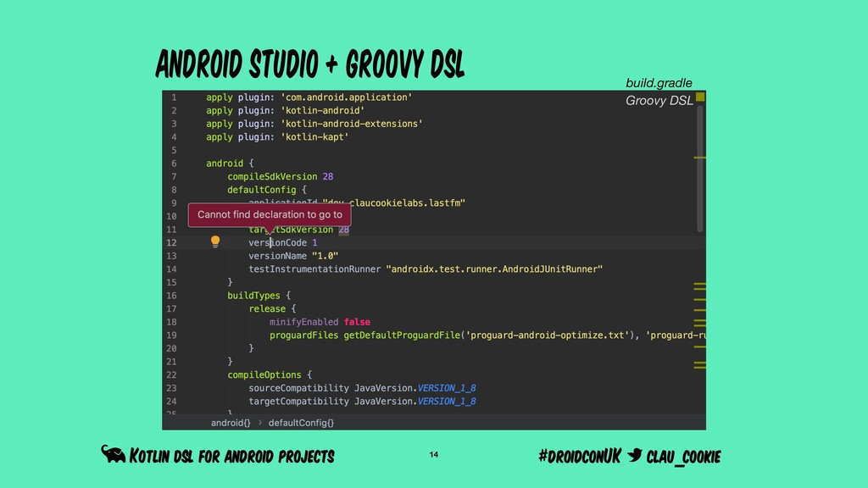Image resolution: width=868 pixels, height=488 pixels.
Task: Click the build.gradle label
Action: (x=659, y=83)
